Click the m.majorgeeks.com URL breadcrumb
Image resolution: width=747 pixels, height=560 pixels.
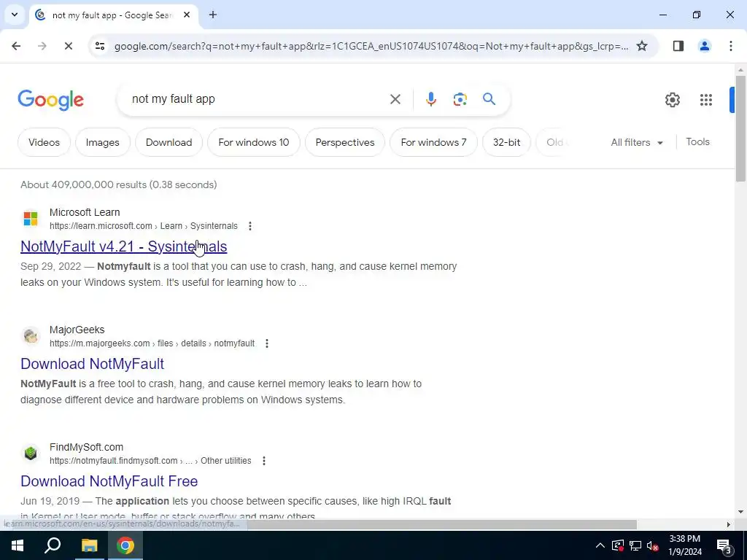point(152,343)
